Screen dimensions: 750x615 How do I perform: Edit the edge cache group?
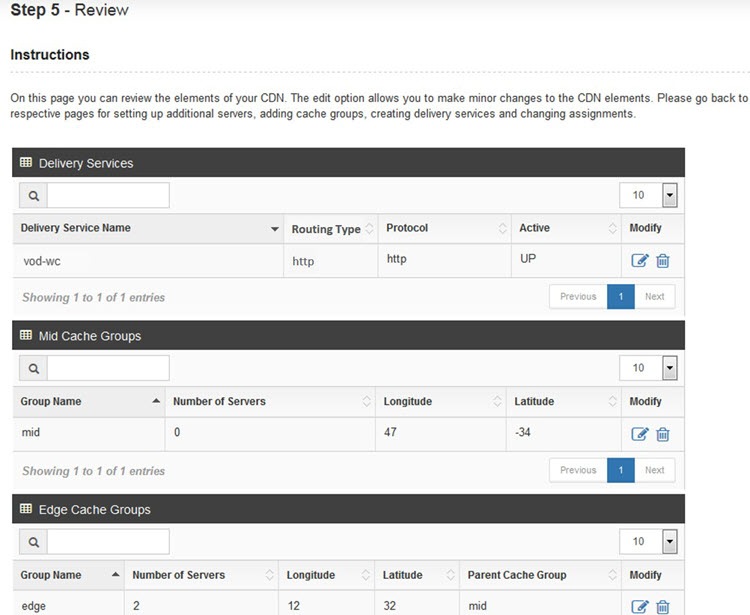640,607
